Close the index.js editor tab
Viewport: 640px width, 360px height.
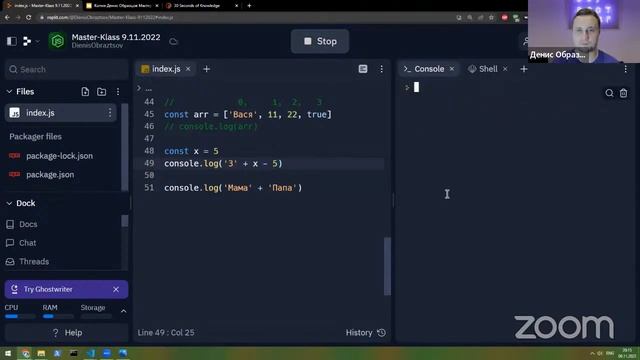188,69
